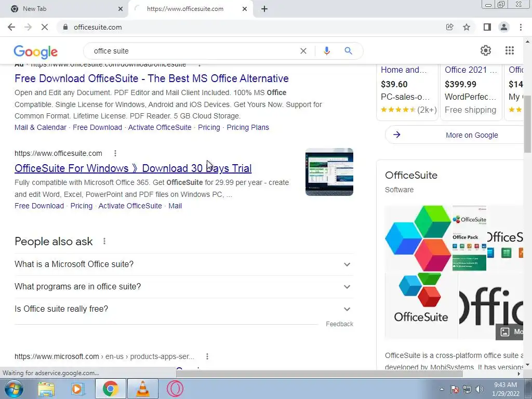532x399 pixels.
Task: Launch Windows Media Player from taskbar
Action: (78, 389)
